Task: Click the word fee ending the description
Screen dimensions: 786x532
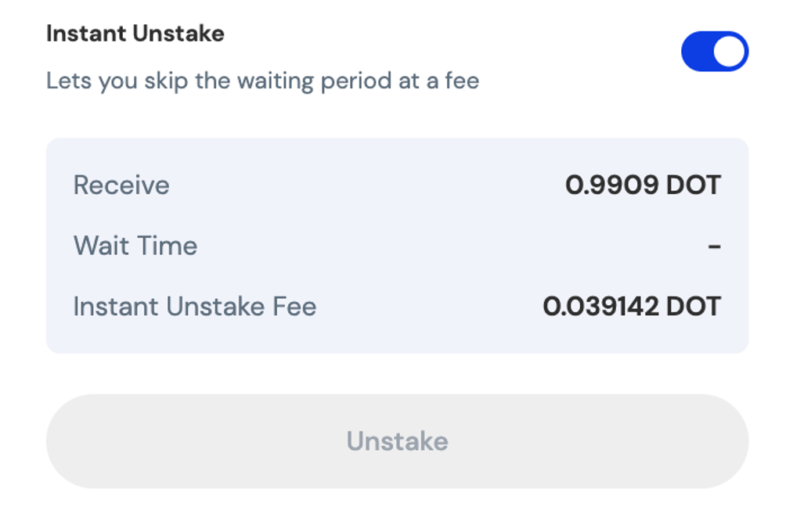Action: coord(461,81)
